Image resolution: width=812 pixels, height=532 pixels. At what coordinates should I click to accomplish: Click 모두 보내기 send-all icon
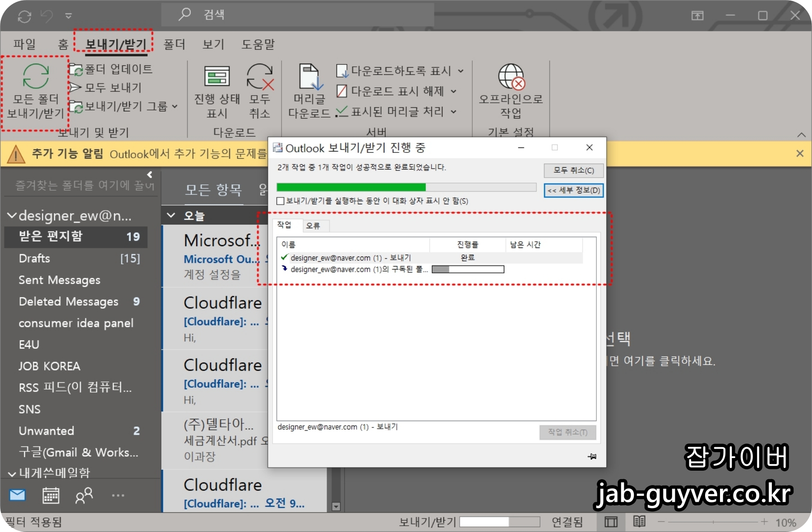[x=75, y=87]
